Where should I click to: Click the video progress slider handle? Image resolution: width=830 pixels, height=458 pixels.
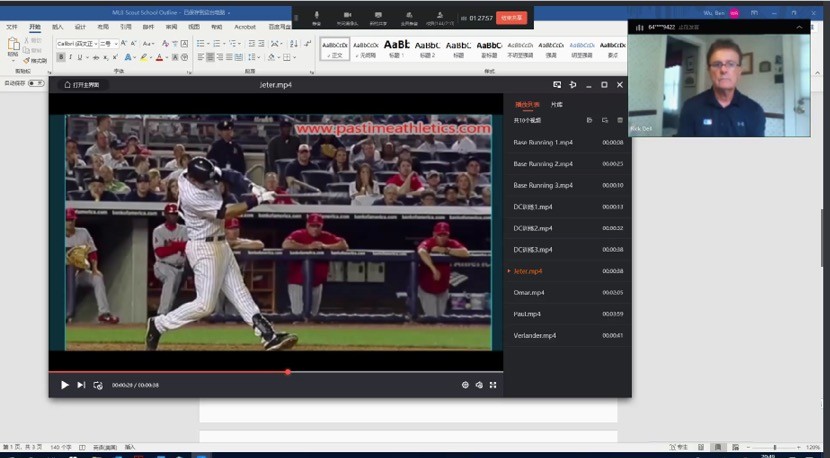[x=287, y=372]
